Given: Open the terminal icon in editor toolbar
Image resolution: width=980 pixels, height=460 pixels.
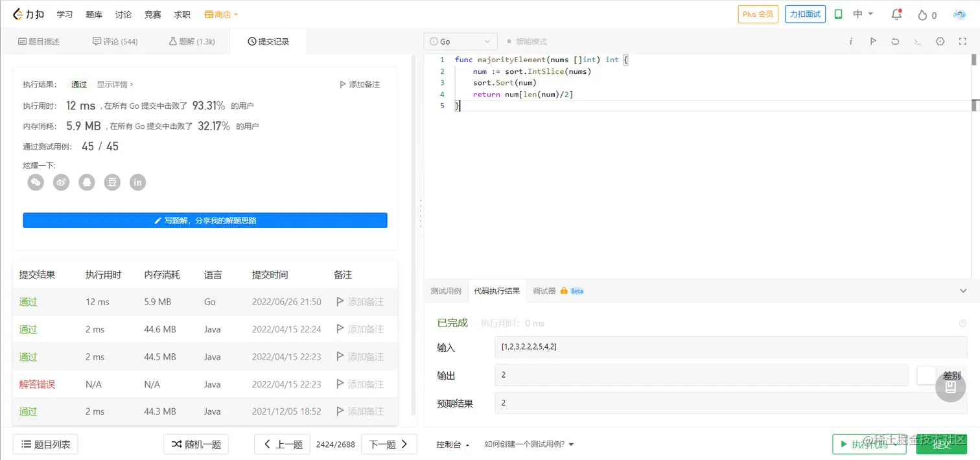Looking at the screenshot, I should [x=918, y=41].
